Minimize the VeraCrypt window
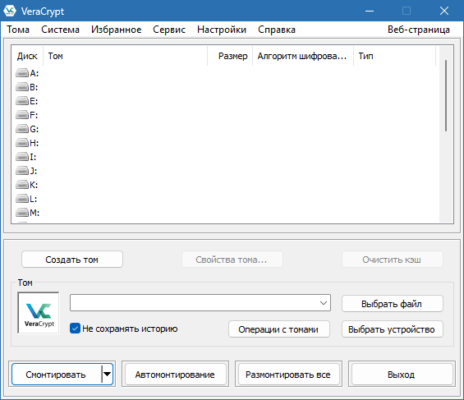Viewport: 464px width, 400px height. 369,11
